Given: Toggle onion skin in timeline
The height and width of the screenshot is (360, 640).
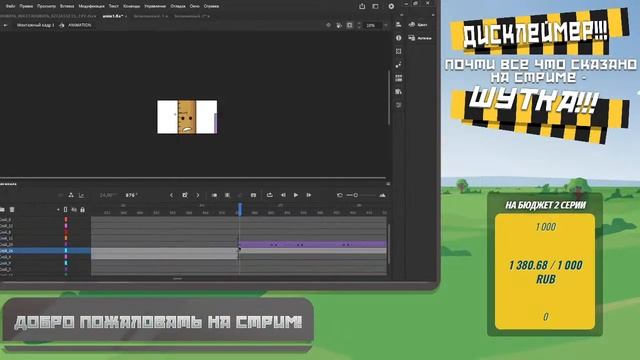Looking at the screenshot, I should click(214, 196).
